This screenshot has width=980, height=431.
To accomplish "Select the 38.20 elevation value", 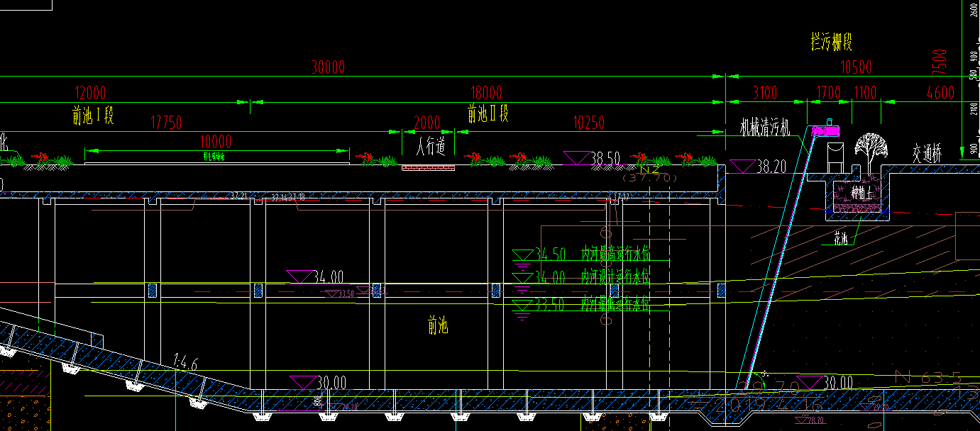I will pos(772,167).
